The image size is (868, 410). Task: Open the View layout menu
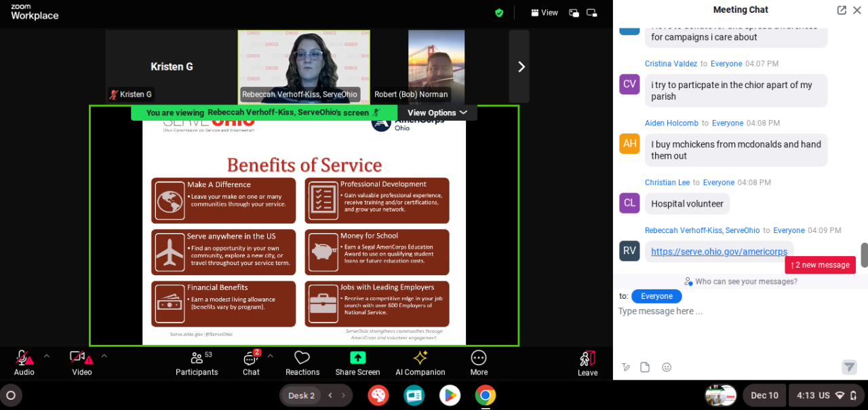[x=545, y=12]
